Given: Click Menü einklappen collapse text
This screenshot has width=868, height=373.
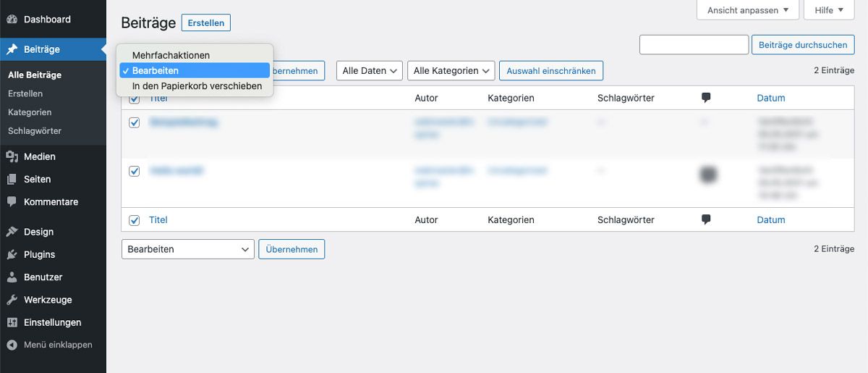Looking at the screenshot, I should click(58, 345).
